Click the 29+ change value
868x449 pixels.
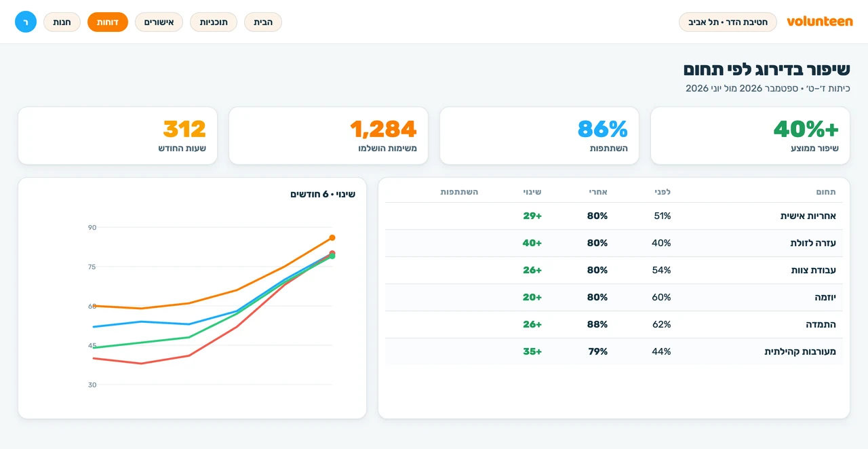(532, 216)
